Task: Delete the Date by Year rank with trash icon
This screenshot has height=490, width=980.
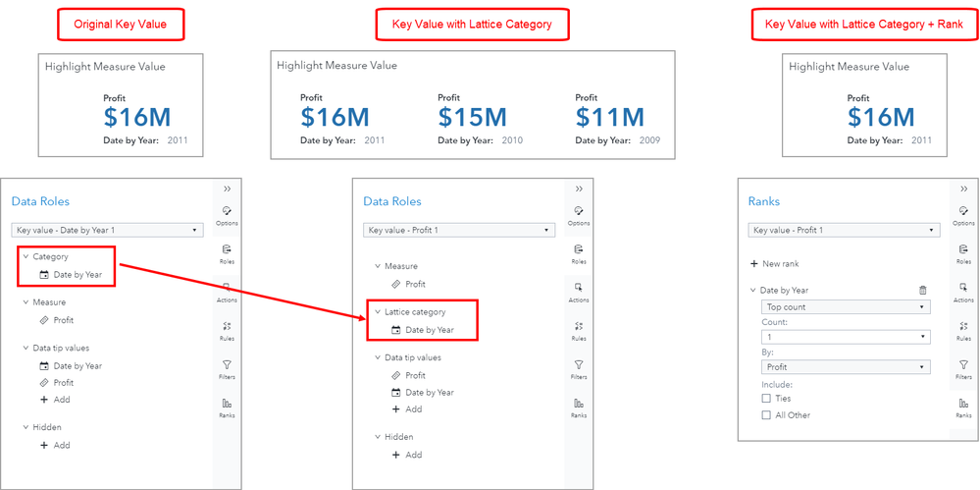Action: click(922, 290)
